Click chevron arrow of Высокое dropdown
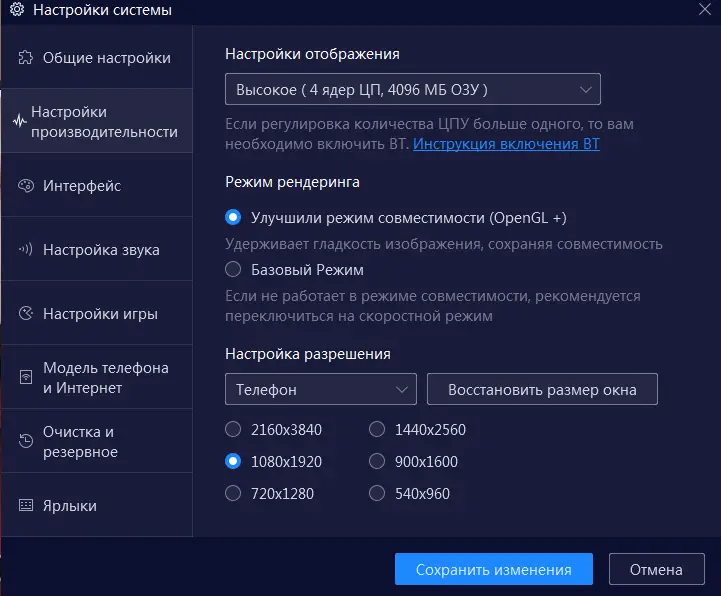The height and width of the screenshot is (596, 721). coord(585,89)
